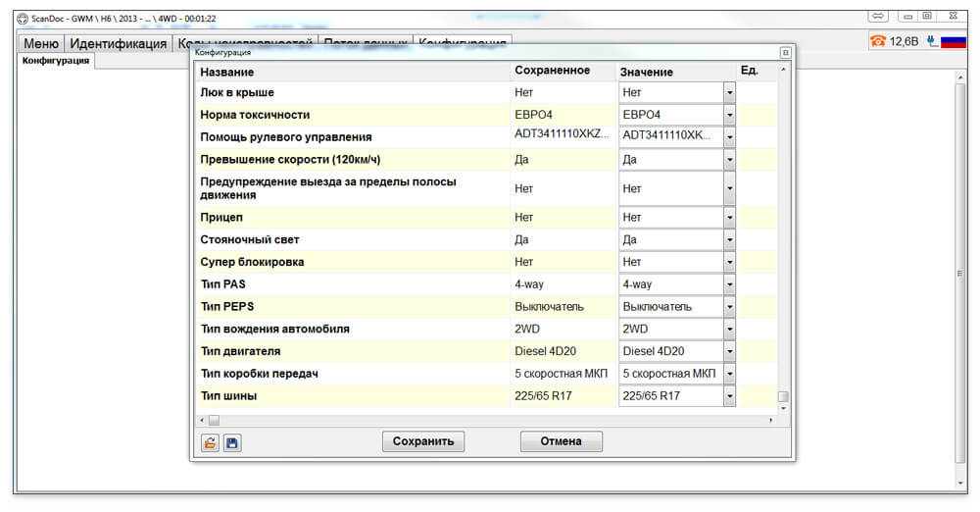Click the dialog horizontal scrollbar thumb

(x=214, y=420)
